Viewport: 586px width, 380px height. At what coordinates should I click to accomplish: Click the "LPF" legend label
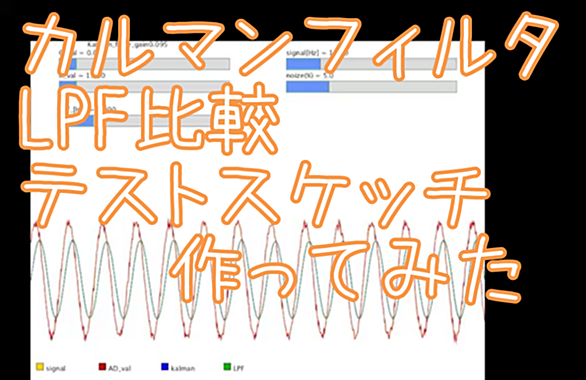238,368
